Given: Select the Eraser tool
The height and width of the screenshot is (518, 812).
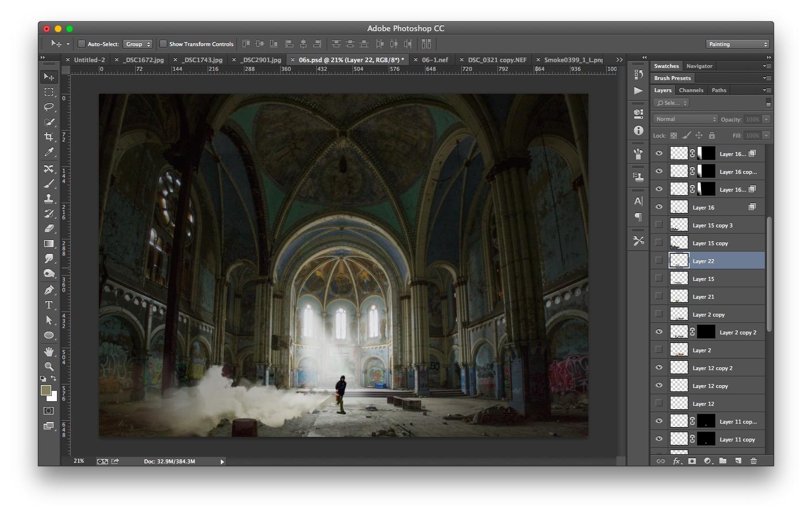Looking at the screenshot, I should pos(49,228).
